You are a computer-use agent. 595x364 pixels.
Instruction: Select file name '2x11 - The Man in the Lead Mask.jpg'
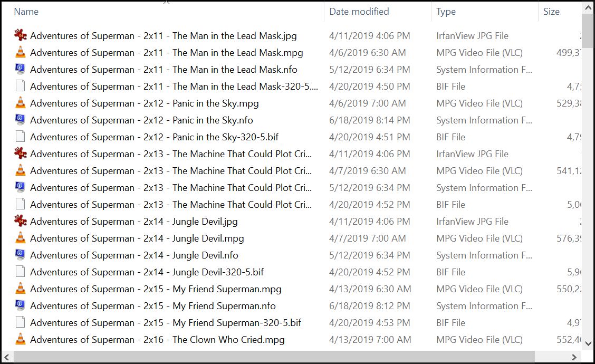pos(164,36)
